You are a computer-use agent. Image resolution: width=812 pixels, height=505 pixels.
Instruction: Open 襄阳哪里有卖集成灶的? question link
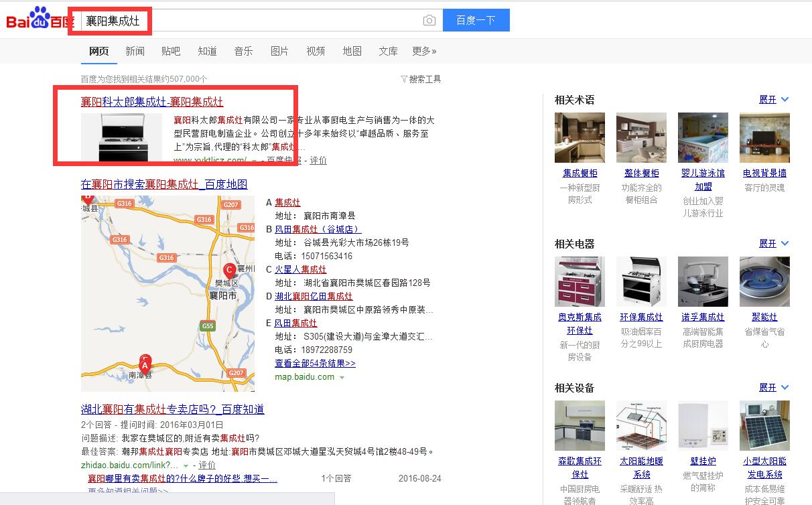click(182, 478)
